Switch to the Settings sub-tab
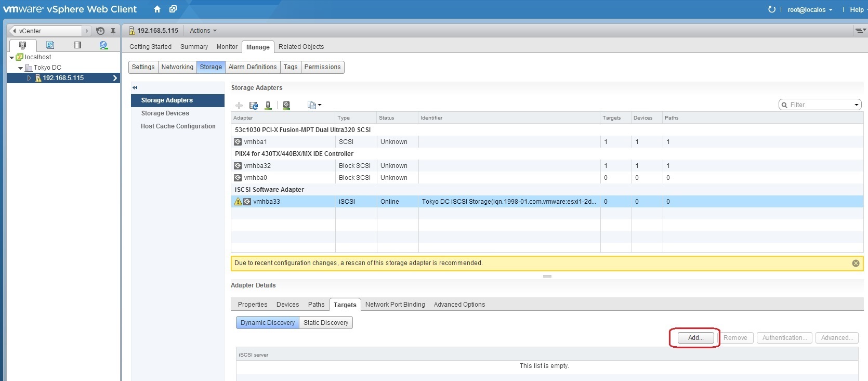The height and width of the screenshot is (381, 868). [143, 67]
